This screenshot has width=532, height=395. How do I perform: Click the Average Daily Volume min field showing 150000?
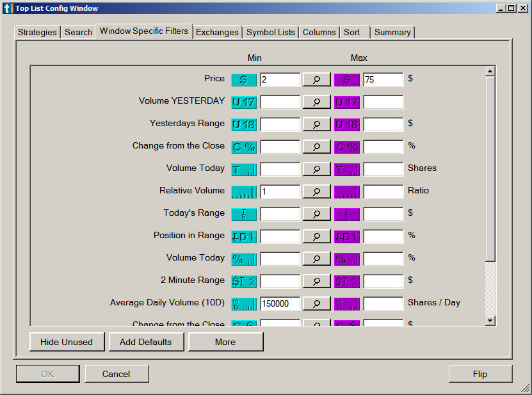point(280,303)
